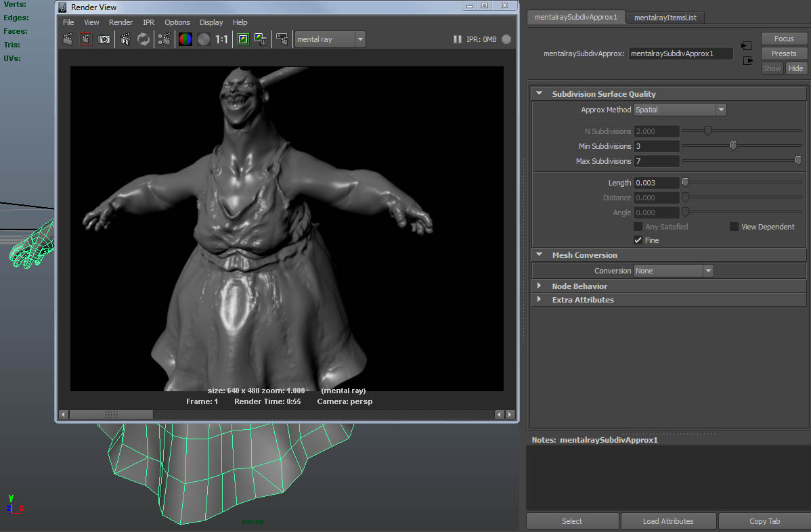Click the rendered character image
811x532 pixels.
coord(286,229)
